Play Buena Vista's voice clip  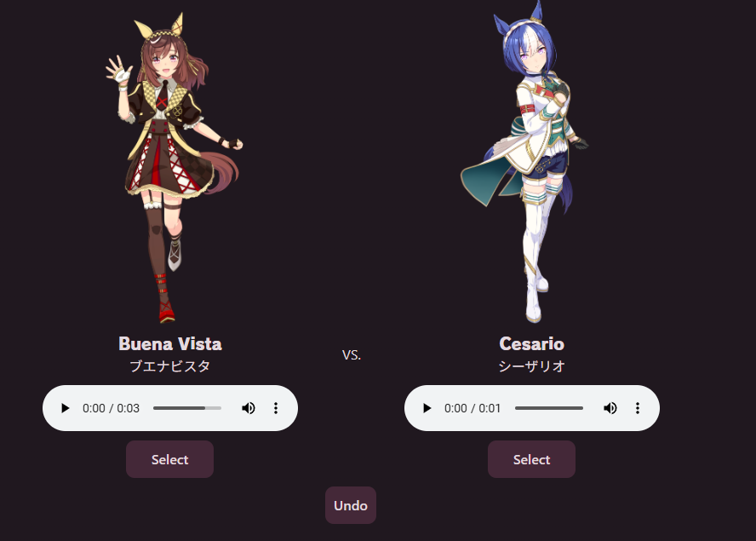65,408
